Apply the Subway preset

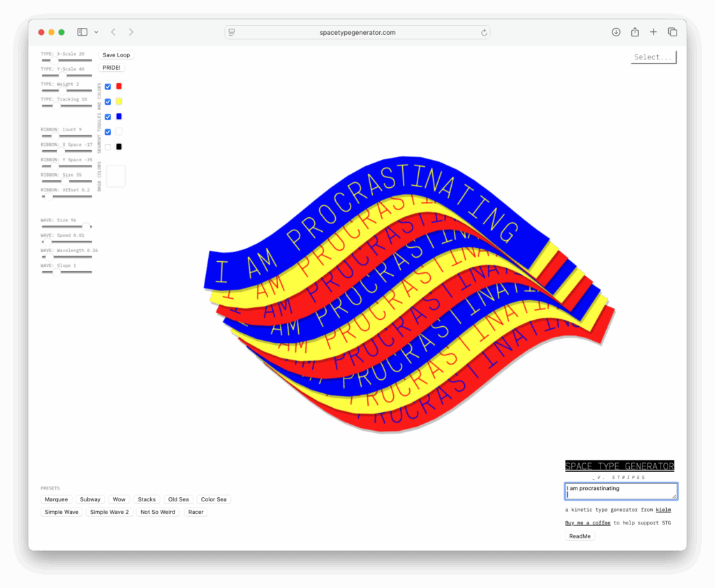[x=90, y=499]
